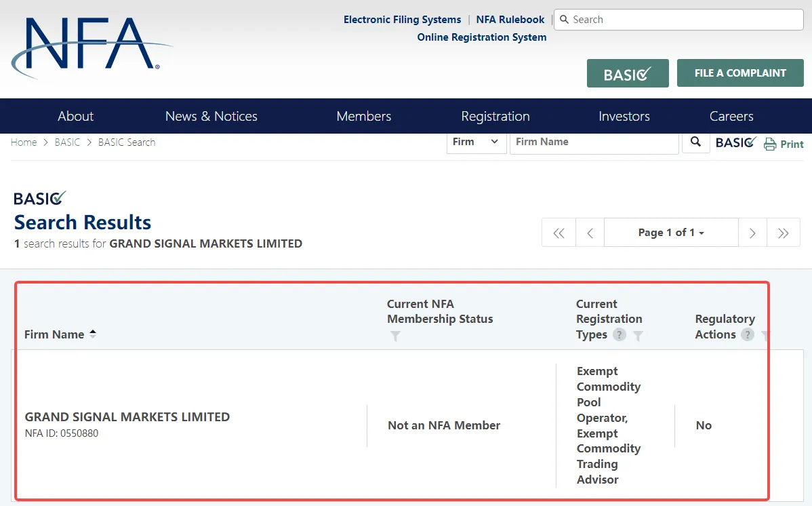Click the BASIC logo next to Print
The height and width of the screenshot is (506, 812).
(x=736, y=142)
